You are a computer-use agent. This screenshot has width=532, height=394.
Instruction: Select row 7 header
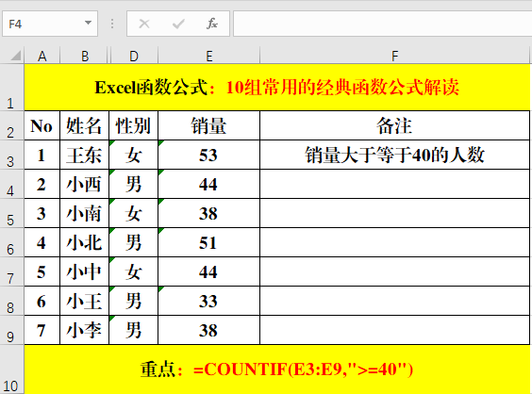point(12,271)
